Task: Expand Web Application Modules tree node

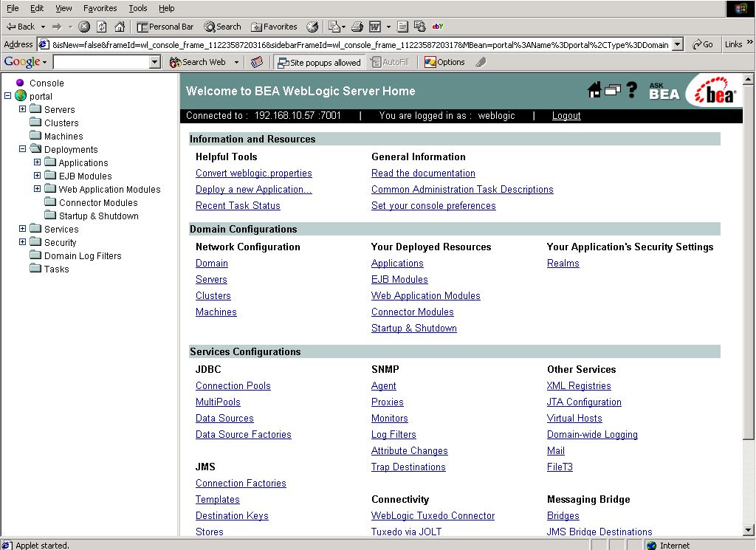Action: click(x=37, y=189)
